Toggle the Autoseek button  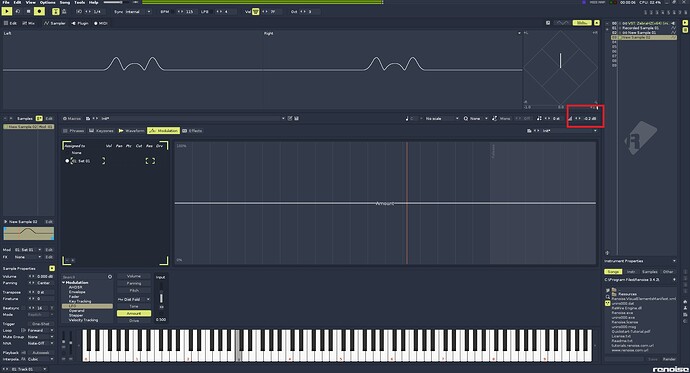[x=41, y=353]
